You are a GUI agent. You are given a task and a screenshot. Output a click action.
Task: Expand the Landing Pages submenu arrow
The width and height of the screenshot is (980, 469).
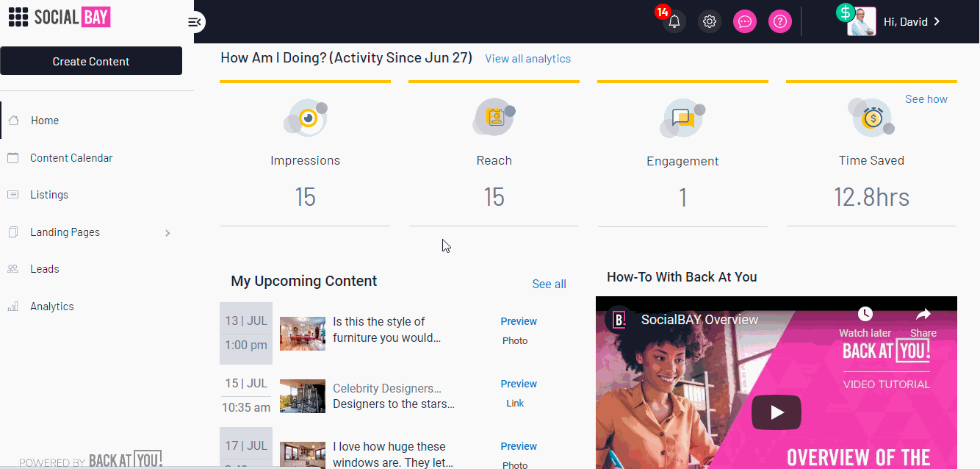pos(167,233)
